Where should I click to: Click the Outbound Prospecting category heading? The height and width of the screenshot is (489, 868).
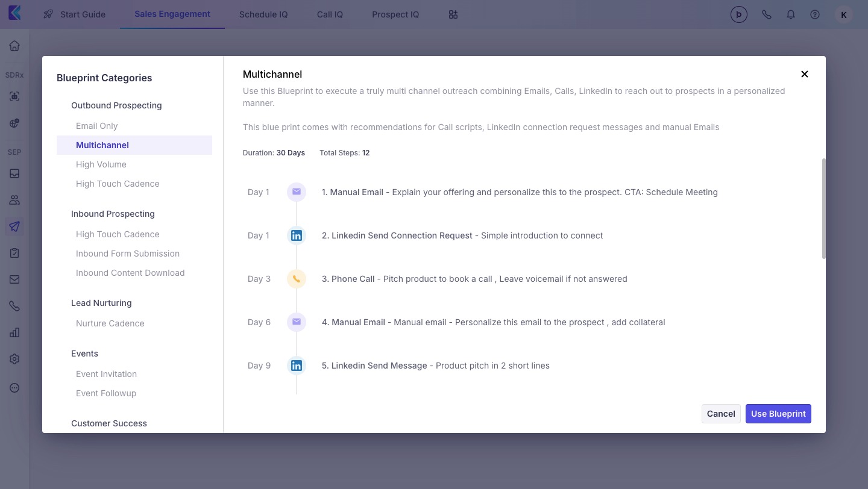coord(116,105)
